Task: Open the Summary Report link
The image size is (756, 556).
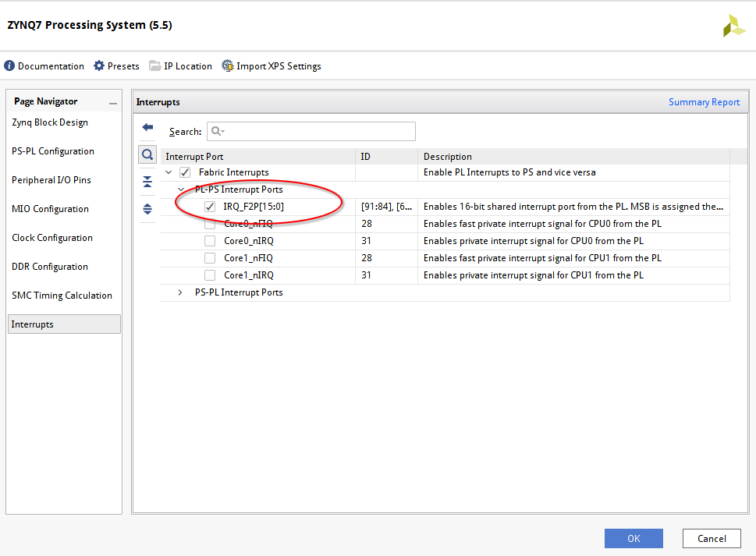Action: coord(704,102)
